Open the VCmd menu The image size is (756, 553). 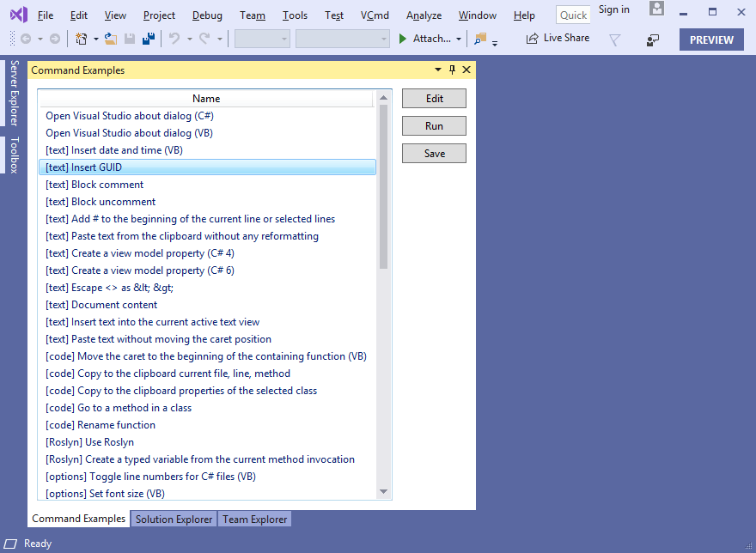point(375,15)
